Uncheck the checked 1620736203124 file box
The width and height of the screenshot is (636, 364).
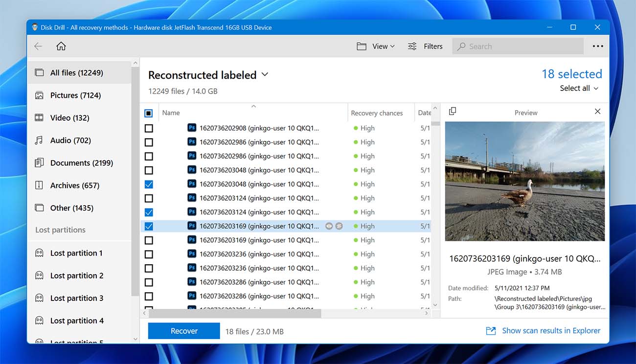(x=149, y=212)
